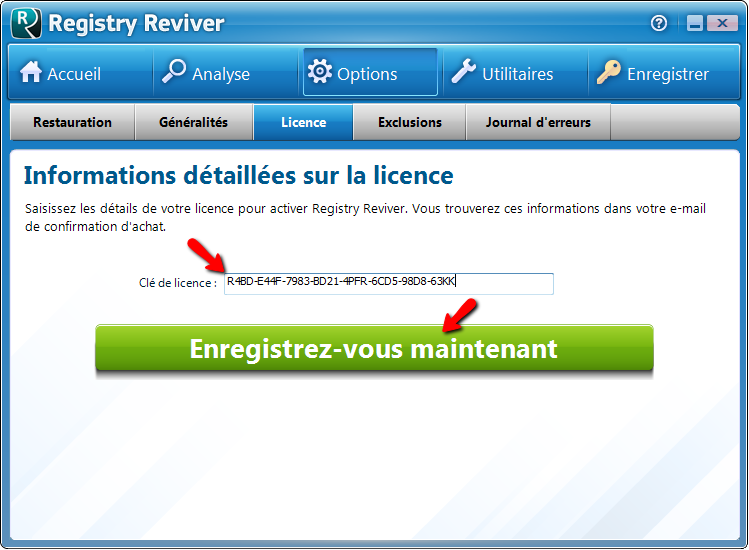The height and width of the screenshot is (550, 749).
Task: Click the Enregistrer key icon
Action: point(609,72)
